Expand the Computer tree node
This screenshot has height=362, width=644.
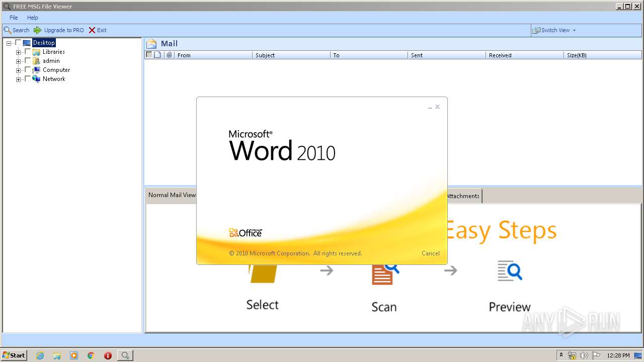[x=19, y=70]
